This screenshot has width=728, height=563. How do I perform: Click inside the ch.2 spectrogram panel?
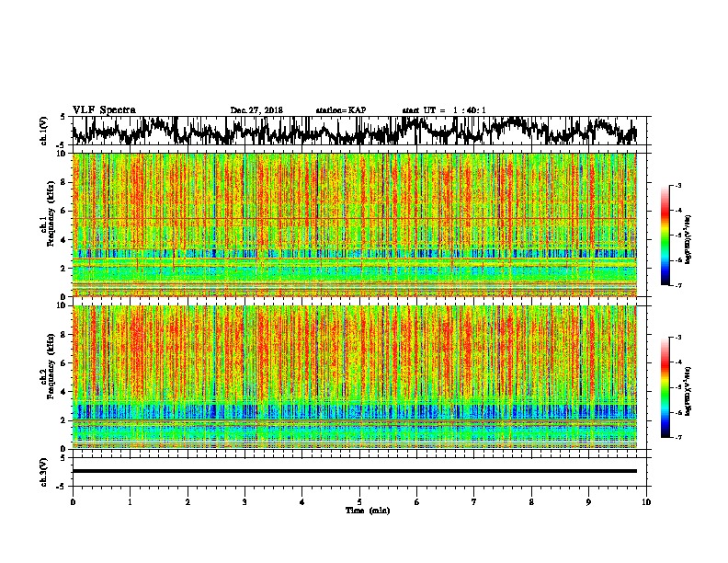point(354,377)
